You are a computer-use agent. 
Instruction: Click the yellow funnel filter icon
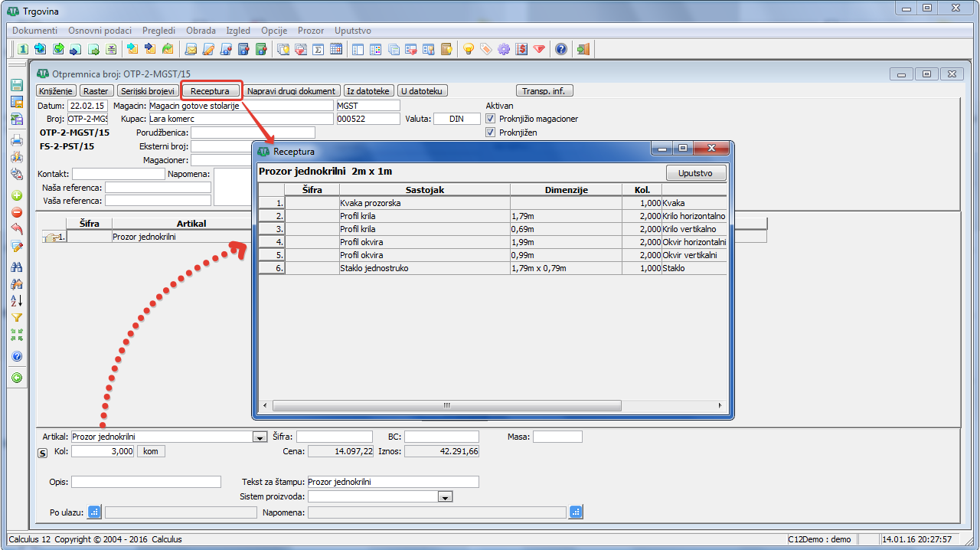pyautogui.click(x=16, y=318)
